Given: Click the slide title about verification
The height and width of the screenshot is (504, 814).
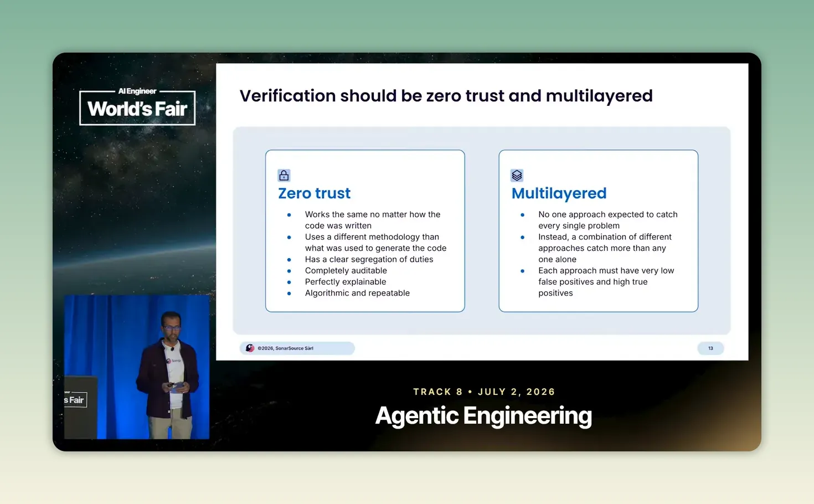Looking at the screenshot, I should coord(446,96).
